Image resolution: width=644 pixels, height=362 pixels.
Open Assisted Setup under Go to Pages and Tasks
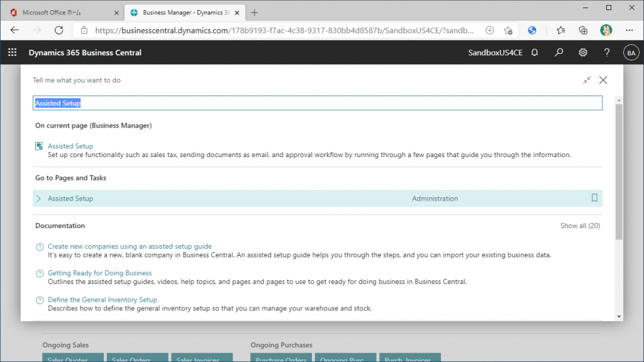70,199
